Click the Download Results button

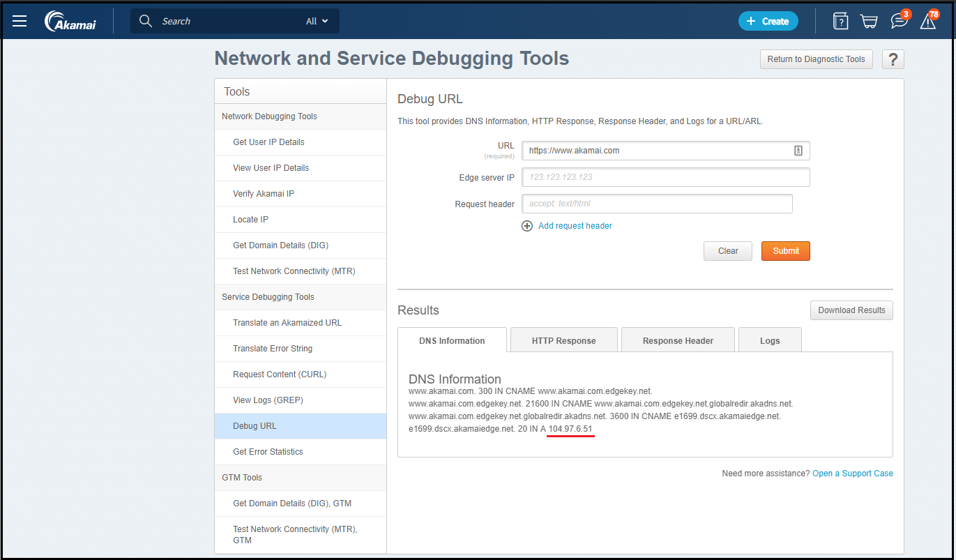pyautogui.click(x=851, y=310)
